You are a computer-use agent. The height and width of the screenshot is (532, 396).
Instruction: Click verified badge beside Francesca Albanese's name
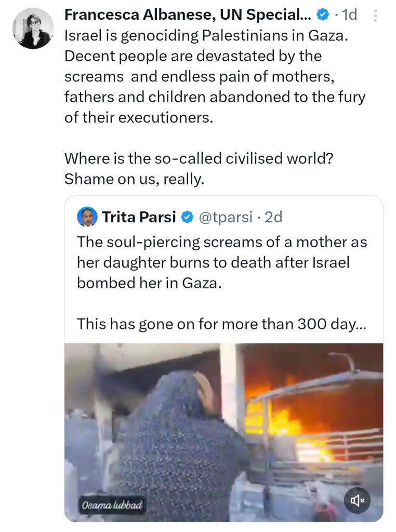323,16
